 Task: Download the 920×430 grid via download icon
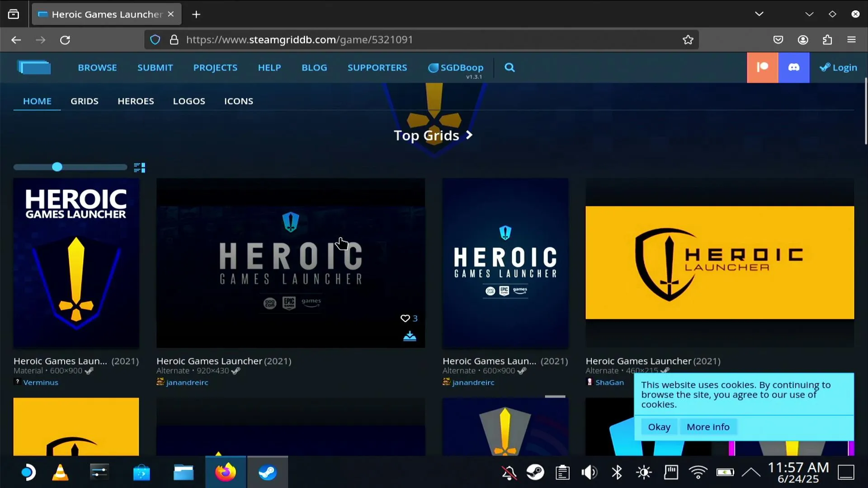click(x=410, y=336)
